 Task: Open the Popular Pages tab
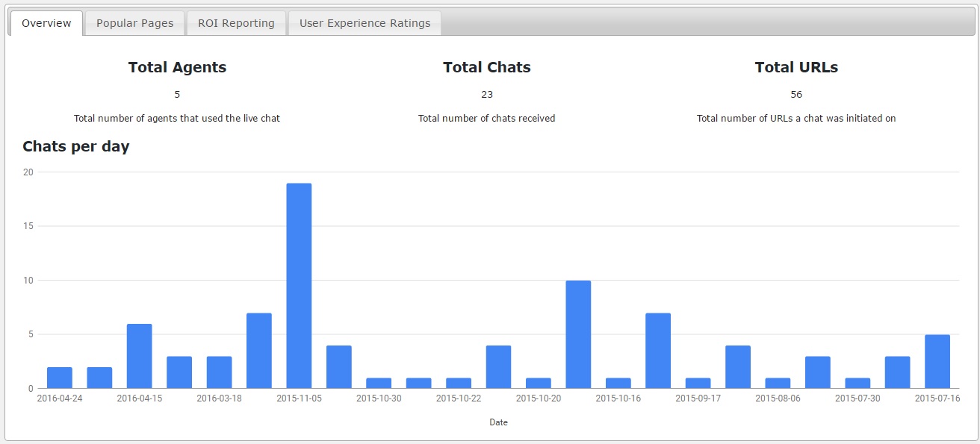tap(134, 23)
